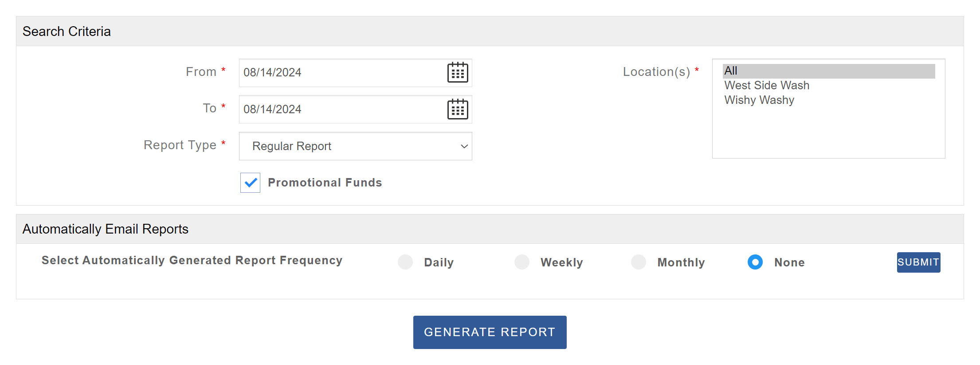This screenshot has height=365, width=980.
Task: Choose the Daily report frequency radio
Action: click(x=405, y=262)
